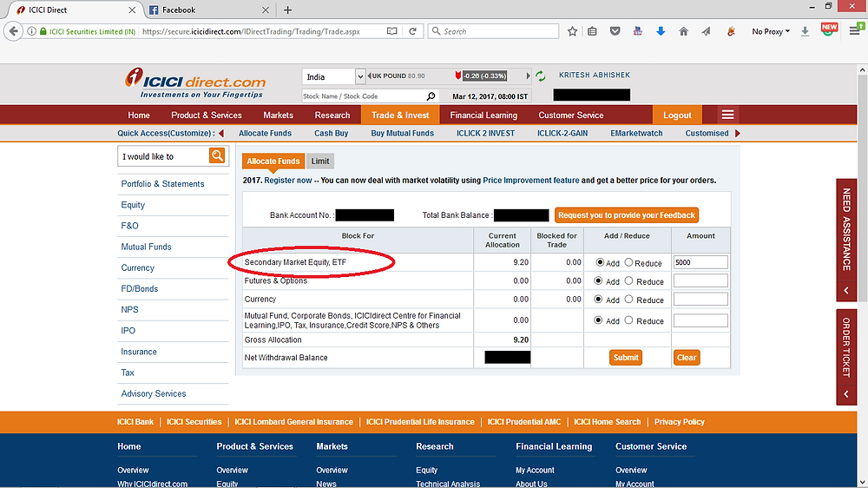The image size is (868, 488).
Task: Open the Research menu
Action: click(332, 115)
